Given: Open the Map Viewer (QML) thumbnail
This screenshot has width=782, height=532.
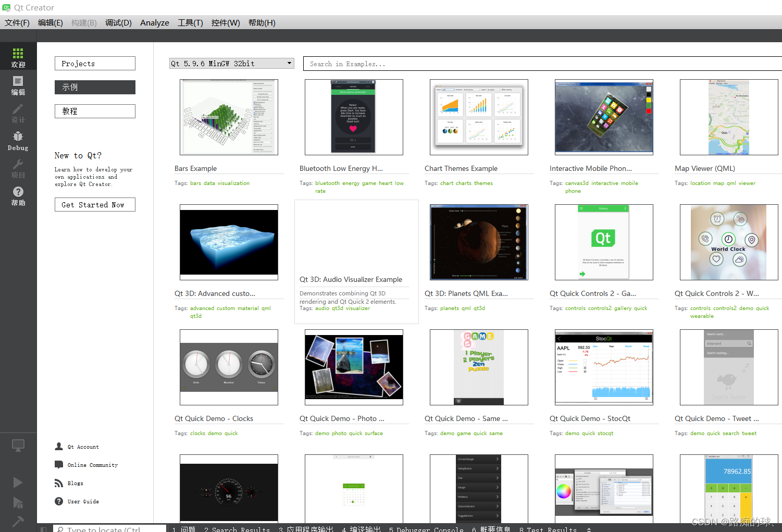Looking at the screenshot, I should click(729, 117).
